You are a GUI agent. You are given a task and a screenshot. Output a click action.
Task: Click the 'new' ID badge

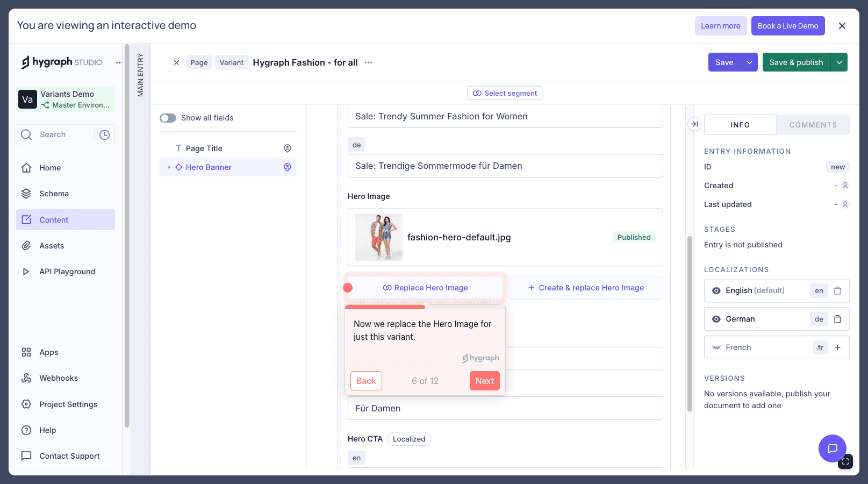pyautogui.click(x=838, y=167)
